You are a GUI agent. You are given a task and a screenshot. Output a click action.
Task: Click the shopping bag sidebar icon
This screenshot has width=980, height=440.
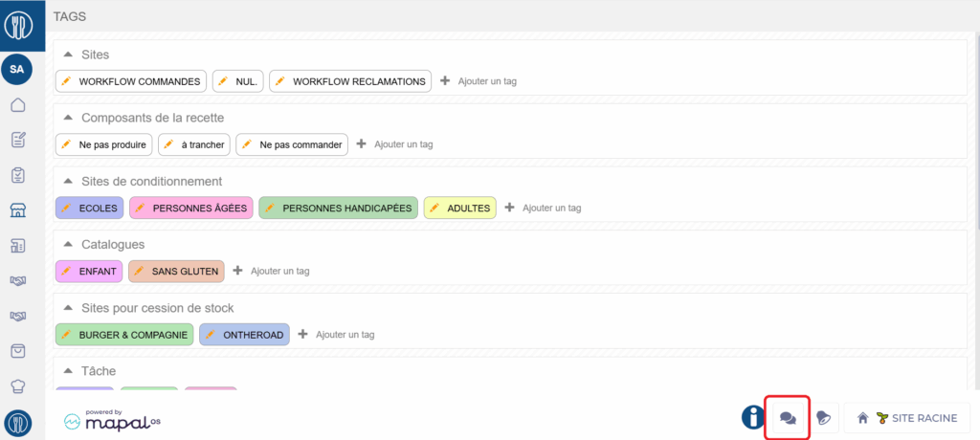click(17, 351)
